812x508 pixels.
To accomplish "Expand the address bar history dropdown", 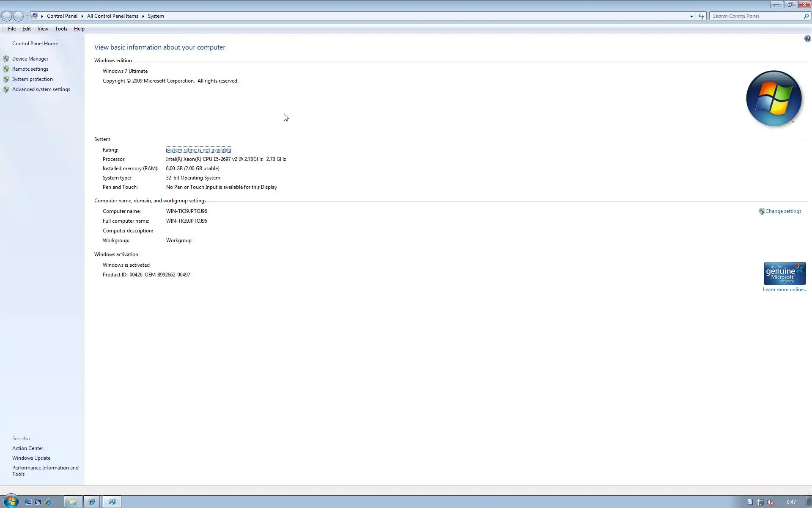I will pyautogui.click(x=691, y=16).
